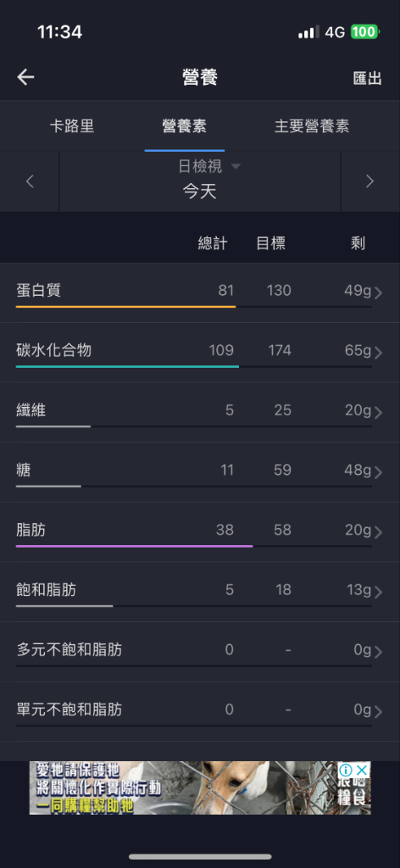Viewport: 400px width, 868px height.
Task: Open the dog shelter banner advertisement
Action: pos(200,787)
